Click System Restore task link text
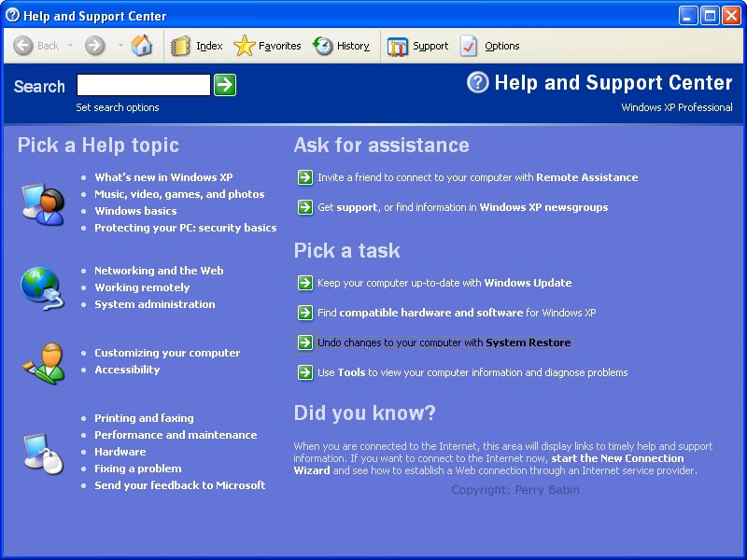Image resolution: width=747 pixels, height=560 pixels. [x=444, y=343]
